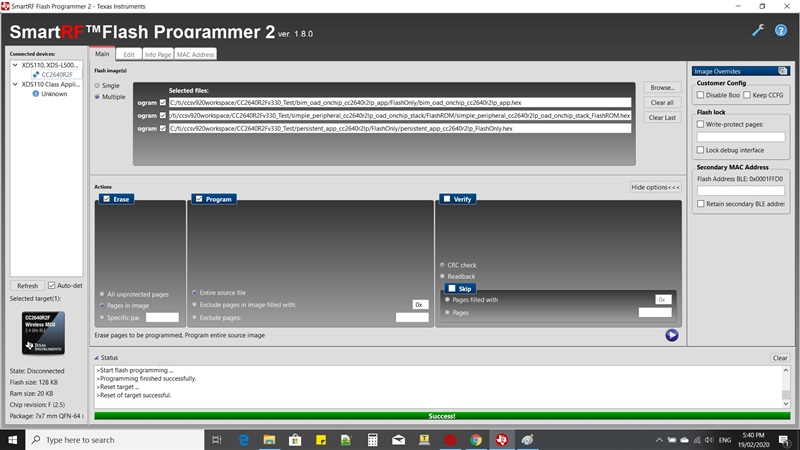Screen dimensions: 800x450
Task: Open the MAC Address tab
Action: (195, 55)
